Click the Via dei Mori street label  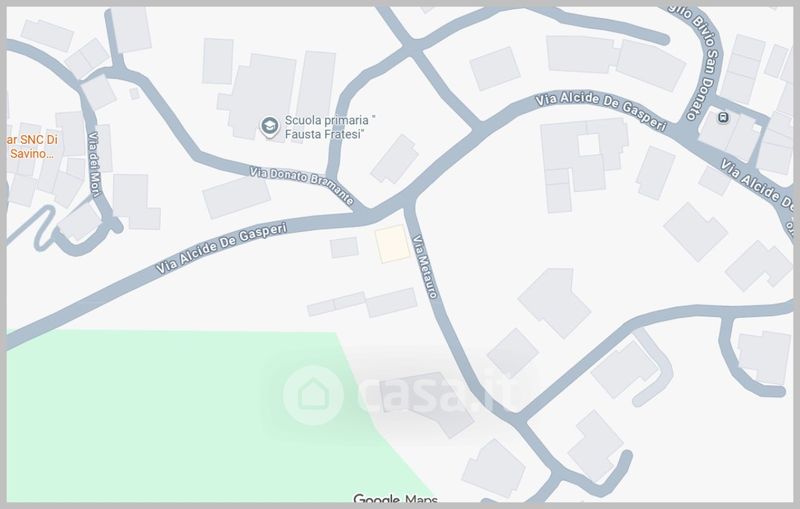(x=94, y=164)
